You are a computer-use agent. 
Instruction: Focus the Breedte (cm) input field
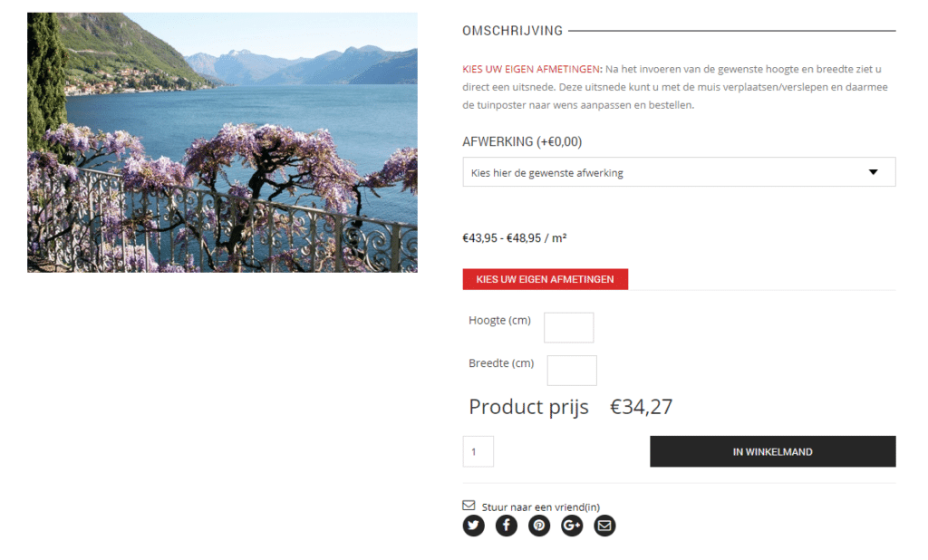coord(572,371)
